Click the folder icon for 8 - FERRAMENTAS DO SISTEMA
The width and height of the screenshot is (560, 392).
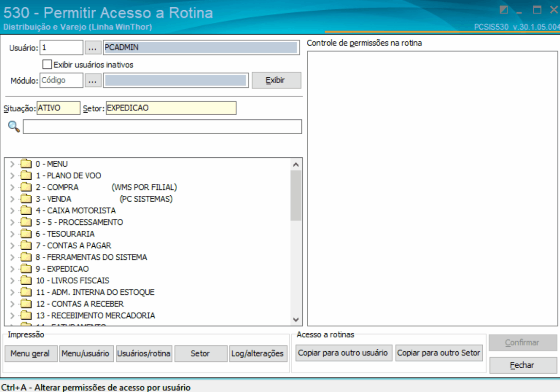tap(26, 257)
